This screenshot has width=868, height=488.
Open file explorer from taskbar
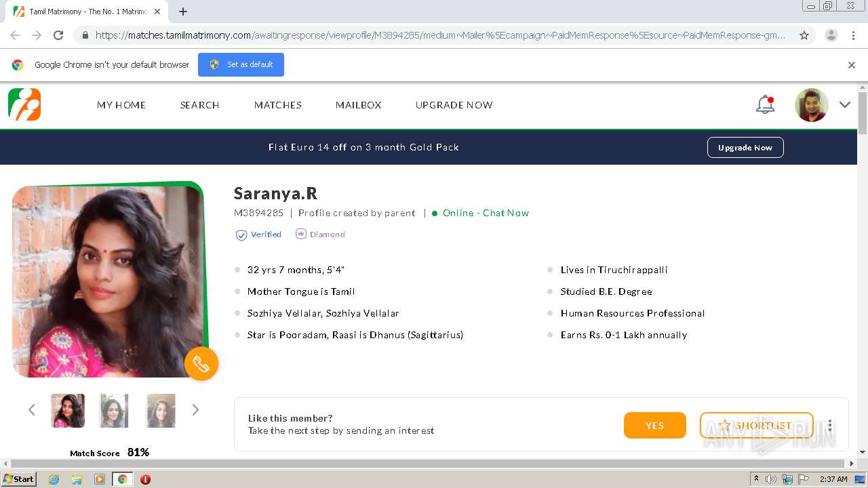click(77, 479)
